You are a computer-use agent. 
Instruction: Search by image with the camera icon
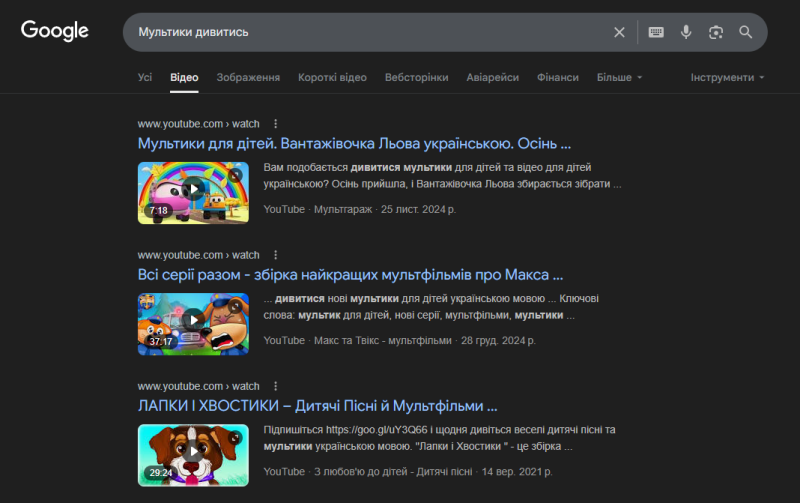pyautogui.click(x=716, y=32)
